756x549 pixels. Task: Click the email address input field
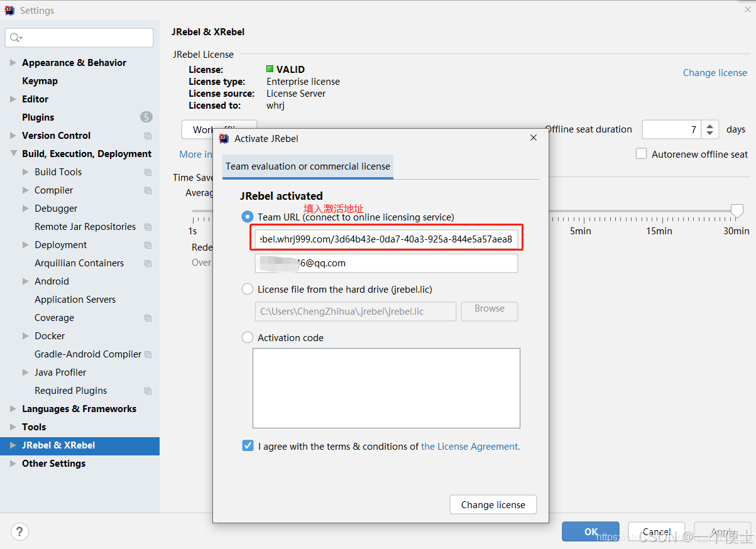click(x=386, y=263)
